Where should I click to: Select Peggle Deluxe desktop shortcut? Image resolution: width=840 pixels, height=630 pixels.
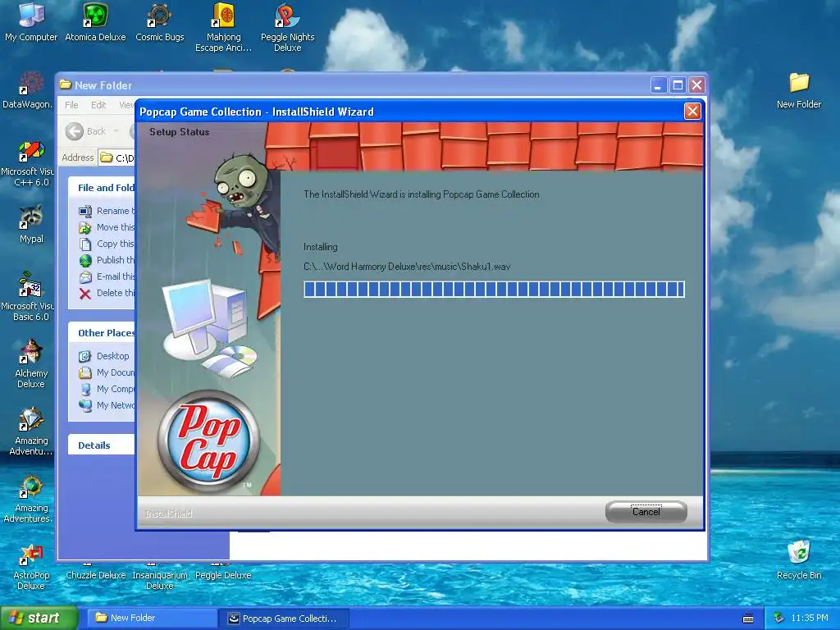(x=223, y=575)
